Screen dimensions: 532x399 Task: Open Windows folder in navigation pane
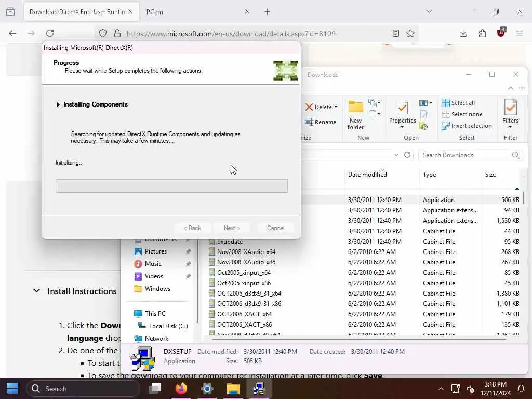(157, 289)
